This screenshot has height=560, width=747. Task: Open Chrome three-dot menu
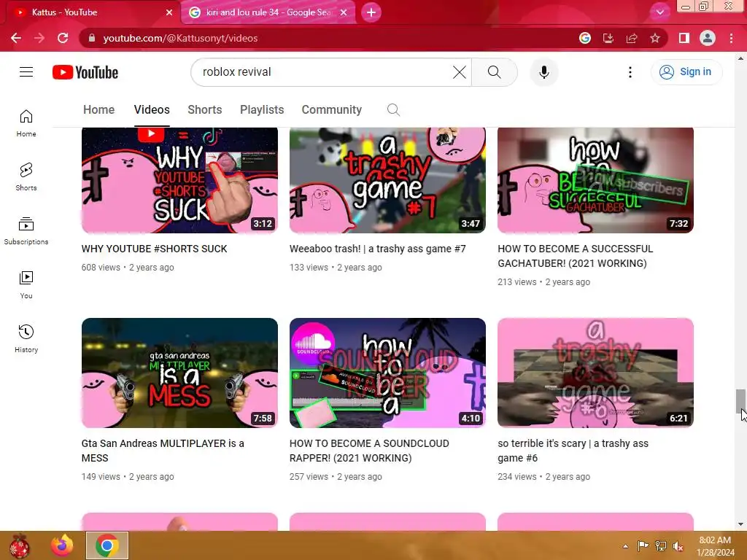coord(731,38)
